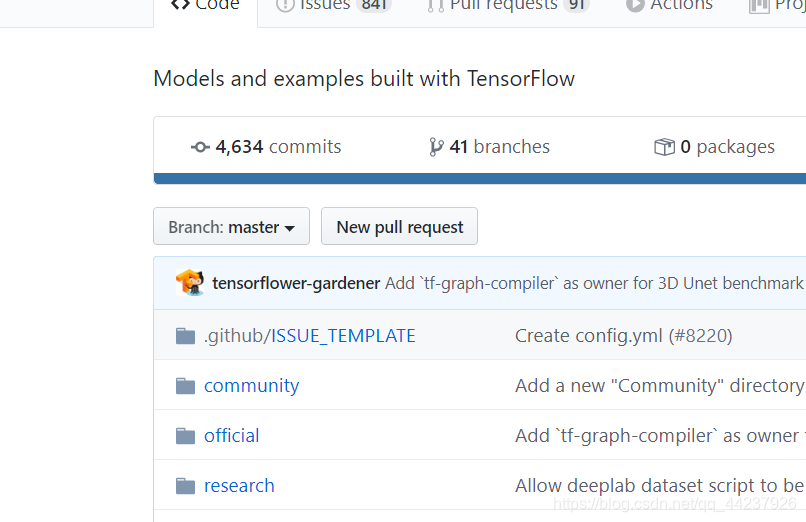This screenshot has height=522, width=806.
Task: Open the official folder
Action: pyautogui.click(x=231, y=436)
